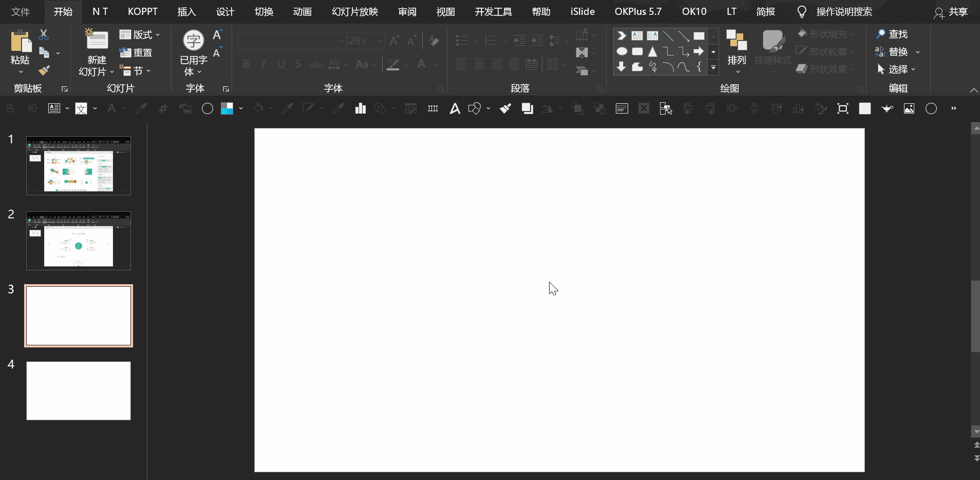Click the picture icon in quick toolbar
The height and width of the screenshot is (480, 980).
[x=909, y=108]
